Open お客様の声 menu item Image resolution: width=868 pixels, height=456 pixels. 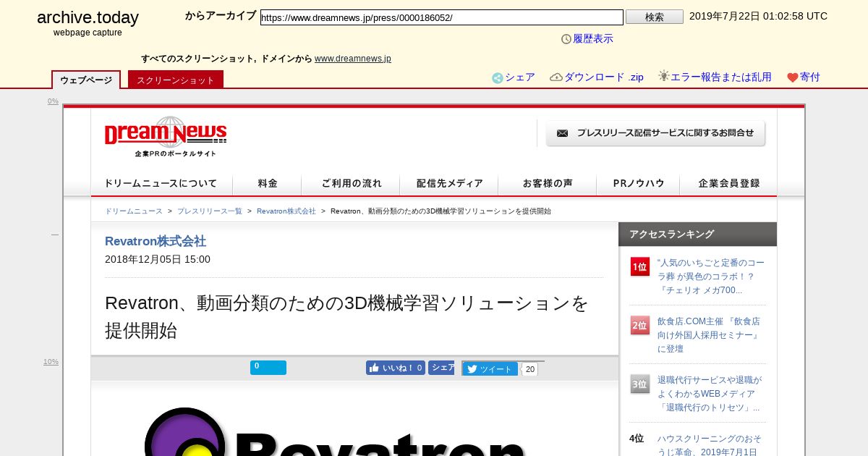[548, 184]
